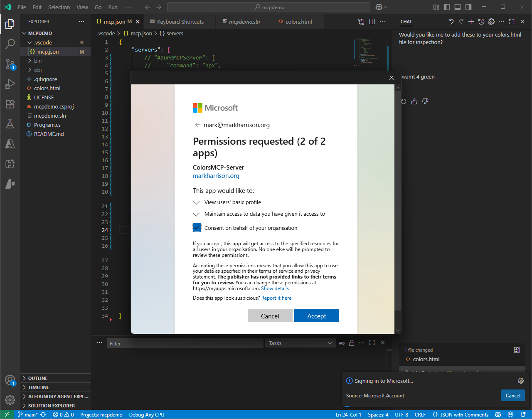
Task: Toggle Consent on behalf of your organisation
Action: pyautogui.click(x=197, y=227)
